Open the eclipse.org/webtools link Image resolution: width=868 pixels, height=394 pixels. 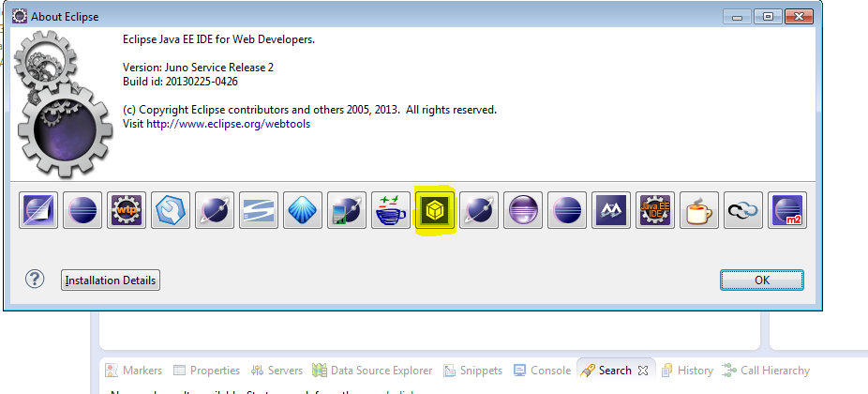[228, 124]
